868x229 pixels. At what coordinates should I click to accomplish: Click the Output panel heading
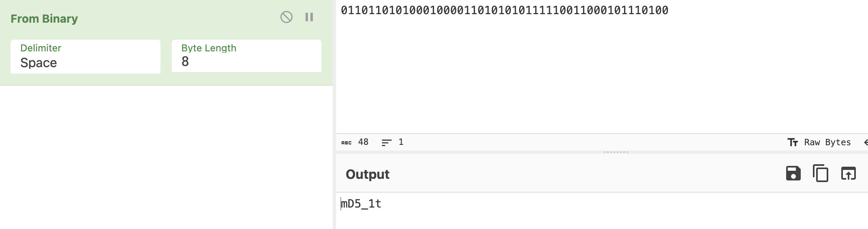(367, 174)
